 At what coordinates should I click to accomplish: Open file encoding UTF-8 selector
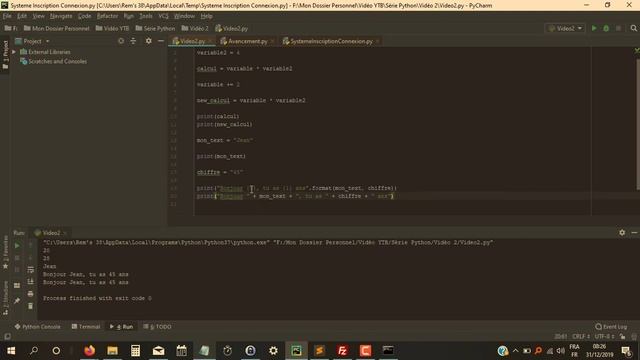click(x=604, y=336)
